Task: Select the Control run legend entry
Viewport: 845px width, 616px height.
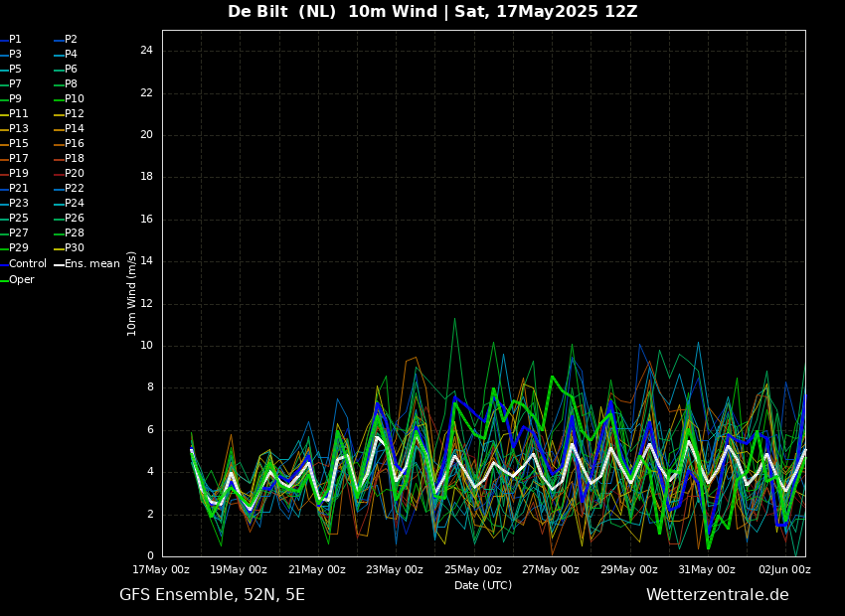Action: click(27, 264)
